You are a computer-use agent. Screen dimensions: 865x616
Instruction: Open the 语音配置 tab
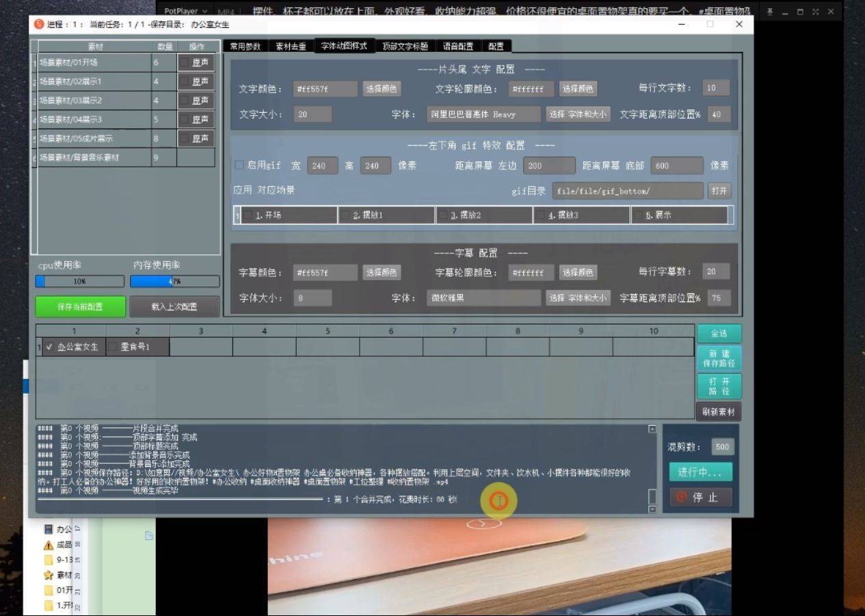tap(458, 46)
